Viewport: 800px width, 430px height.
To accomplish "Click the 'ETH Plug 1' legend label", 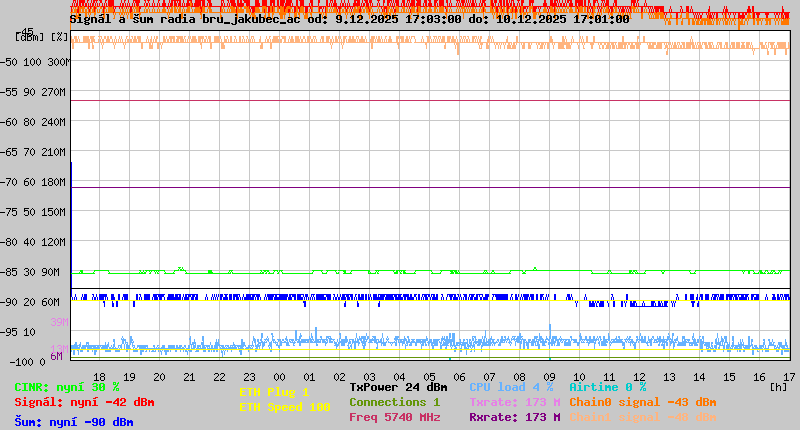I will 274,392.
